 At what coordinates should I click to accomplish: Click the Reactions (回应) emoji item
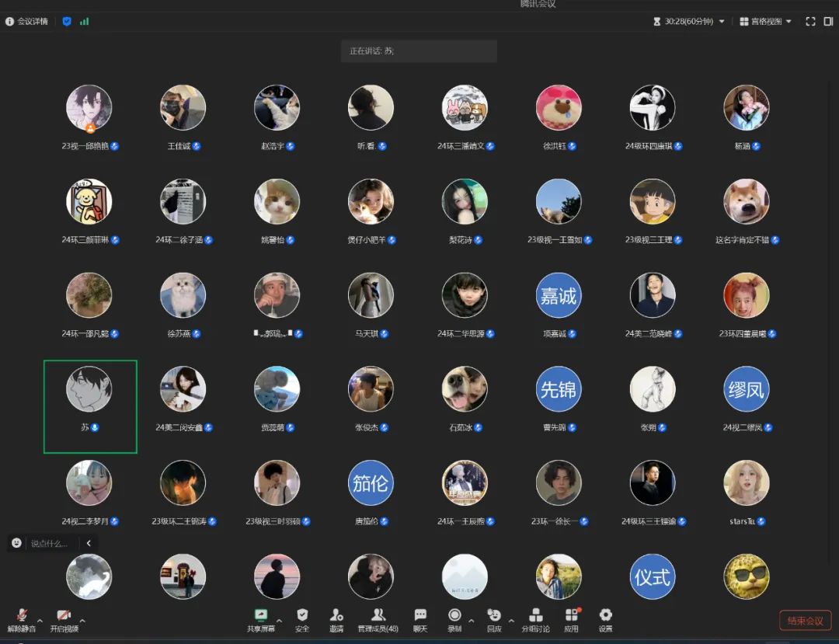click(494, 618)
